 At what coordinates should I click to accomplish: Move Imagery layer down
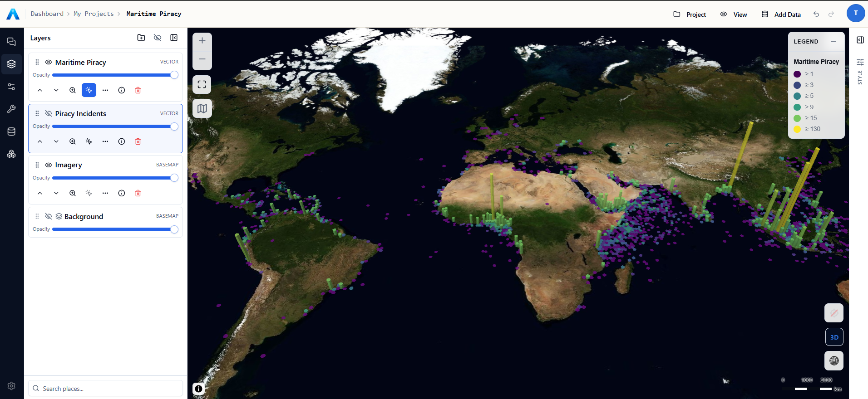tap(56, 193)
